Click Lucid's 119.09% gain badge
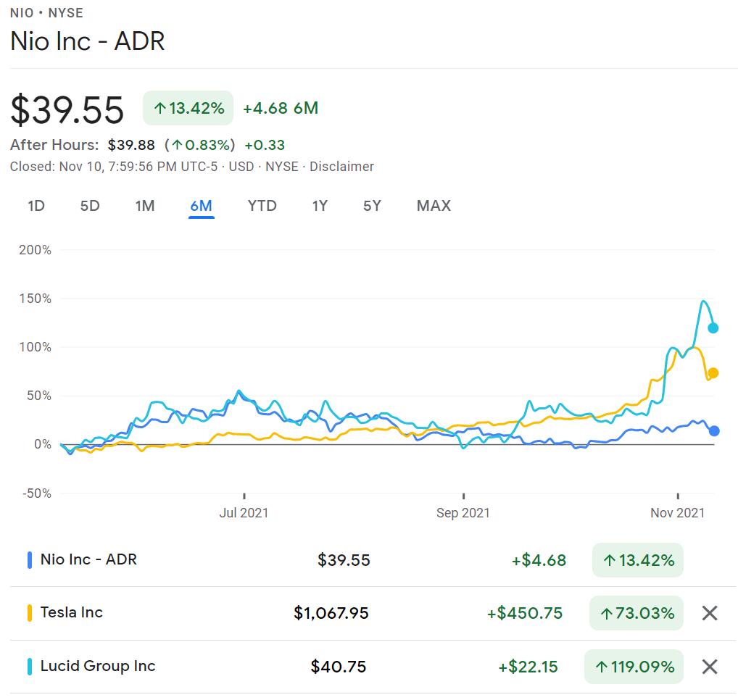Viewport: 738px width, 700px height. coord(634,667)
